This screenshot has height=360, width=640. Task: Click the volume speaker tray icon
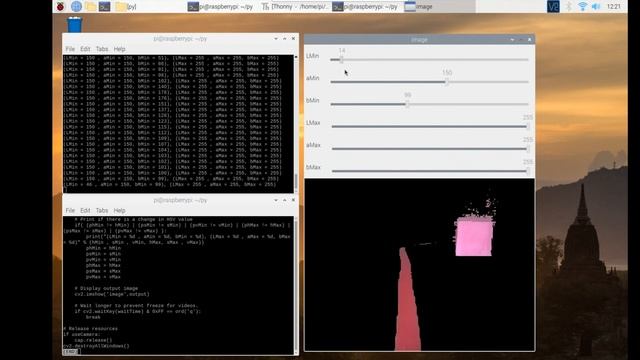point(596,6)
